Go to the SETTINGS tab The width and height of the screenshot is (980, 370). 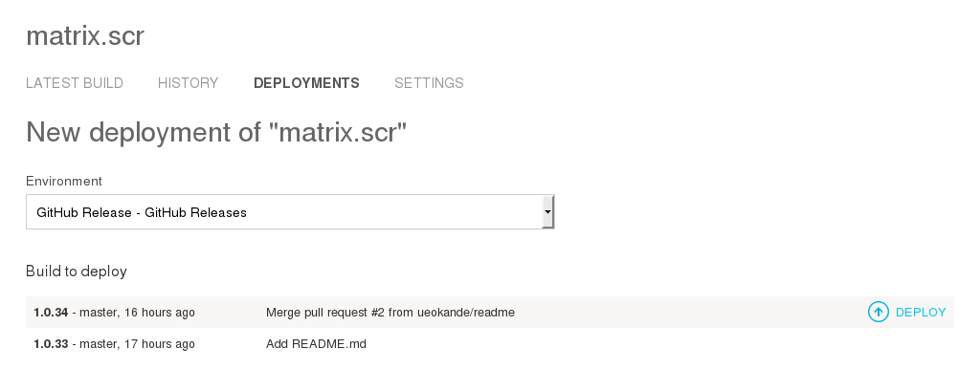tap(429, 83)
